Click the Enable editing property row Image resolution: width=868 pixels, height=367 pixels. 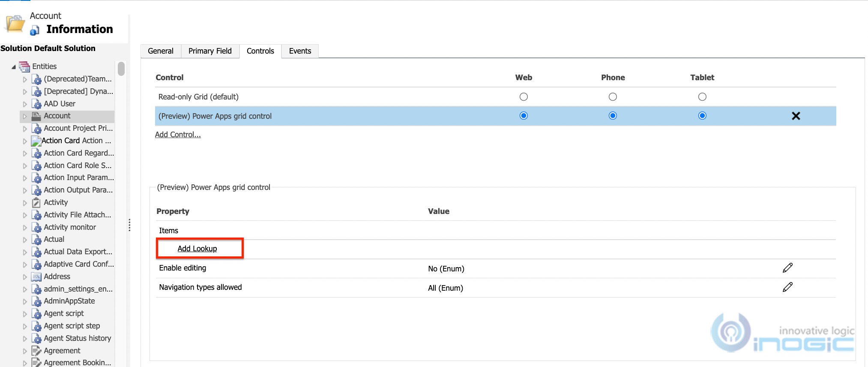[495, 268]
